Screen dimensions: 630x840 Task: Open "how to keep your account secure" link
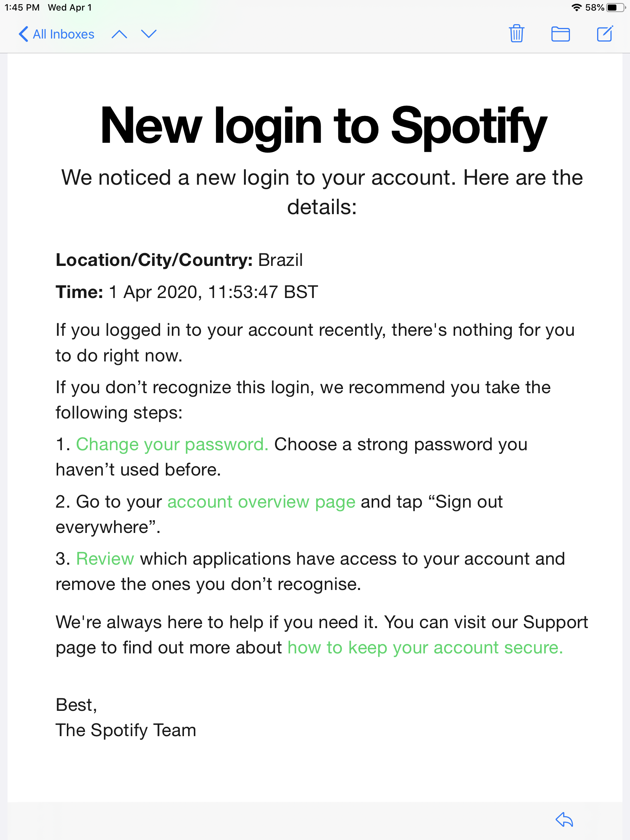pos(425,648)
